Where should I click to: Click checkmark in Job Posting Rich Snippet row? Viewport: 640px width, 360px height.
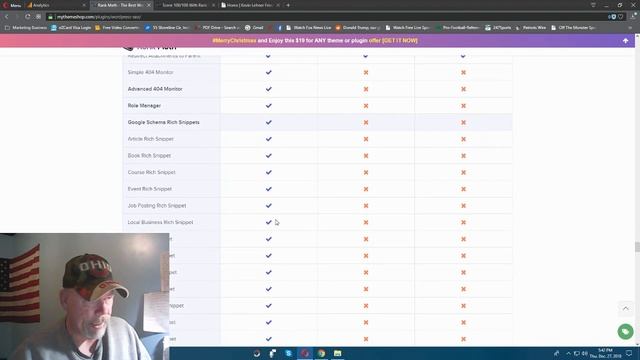point(269,206)
